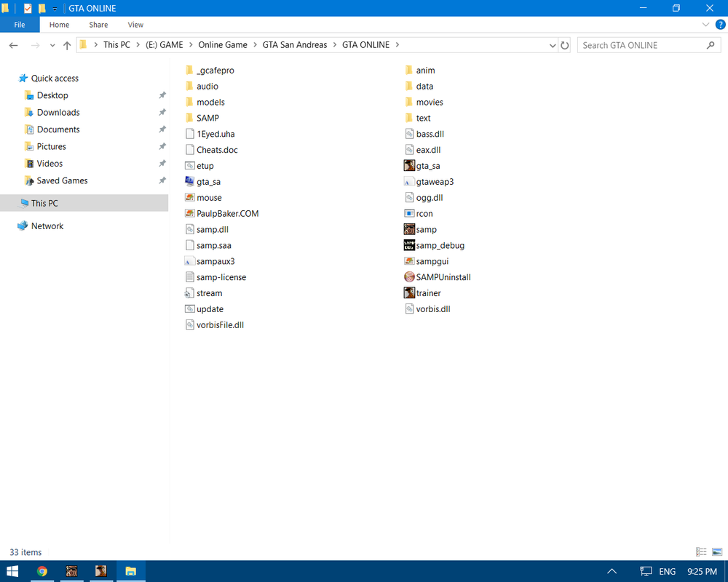
Task: Select the SAMP folder icon
Action: 189,118
